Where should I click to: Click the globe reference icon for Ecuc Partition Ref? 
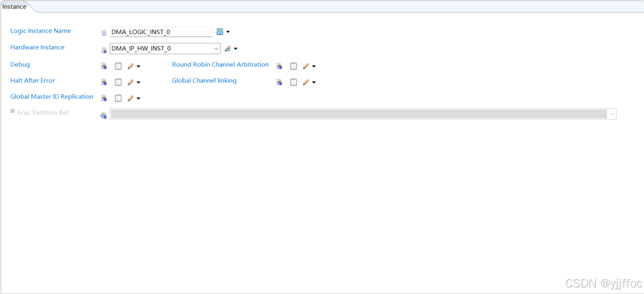coord(104,115)
